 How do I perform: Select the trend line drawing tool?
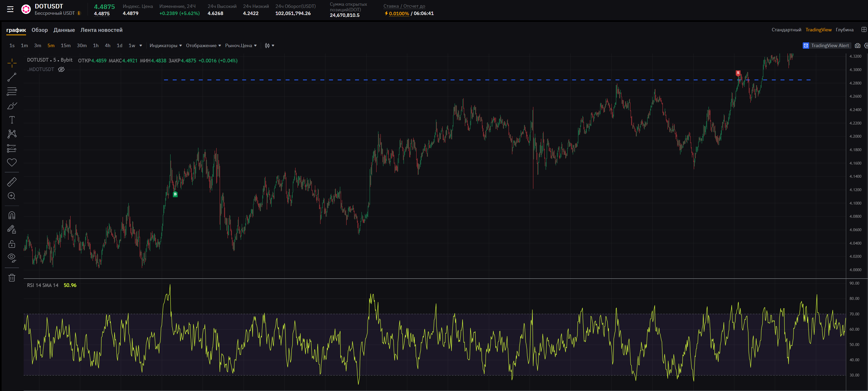coord(12,77)
